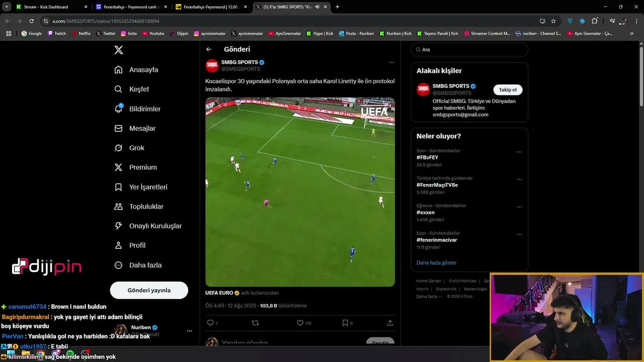The width and height of the screenshot is (644, 362).
Task: Expand the footer Daha fazla links
Action: 428,296
